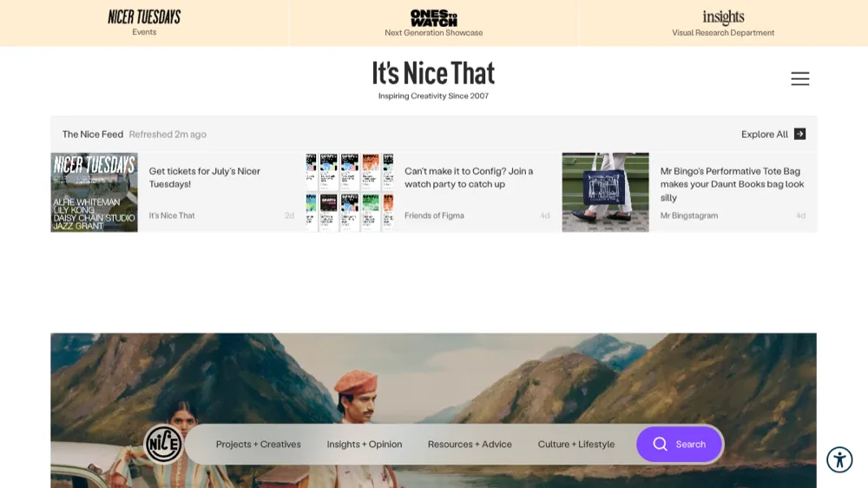Click the round Nice logo badge

click(164, 444)
